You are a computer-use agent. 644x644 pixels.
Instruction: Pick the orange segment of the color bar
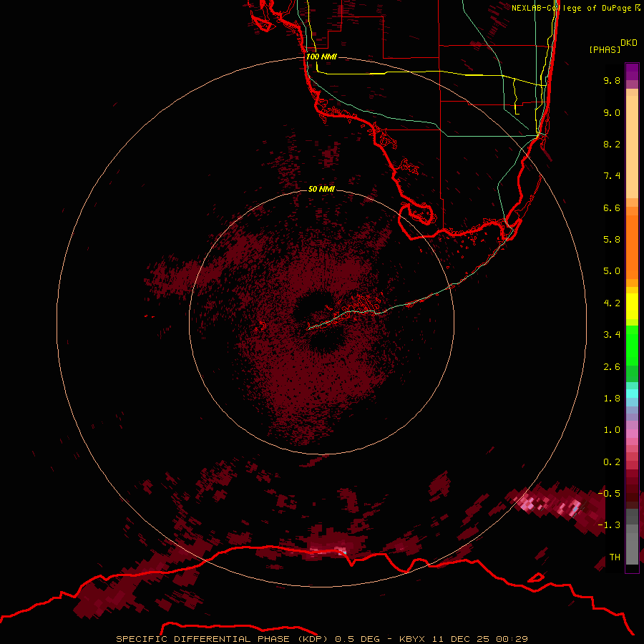632,246
